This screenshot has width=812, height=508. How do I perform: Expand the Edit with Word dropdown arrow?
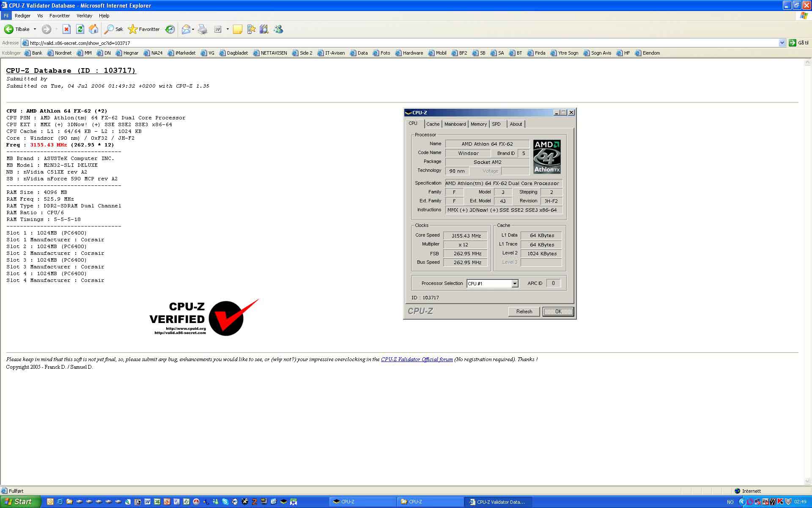pyautogui.click(x=228, y=29)
